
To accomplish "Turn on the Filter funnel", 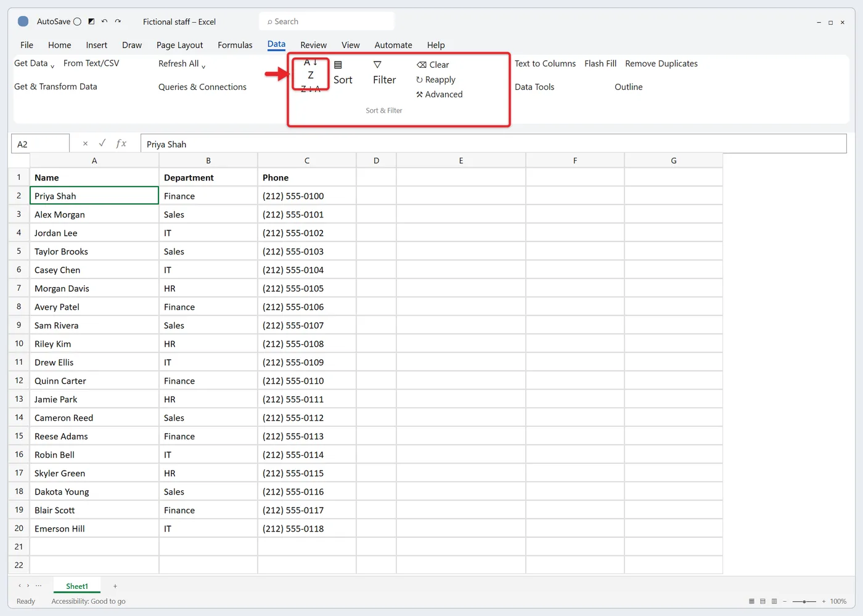I will [x=384, y=73].
